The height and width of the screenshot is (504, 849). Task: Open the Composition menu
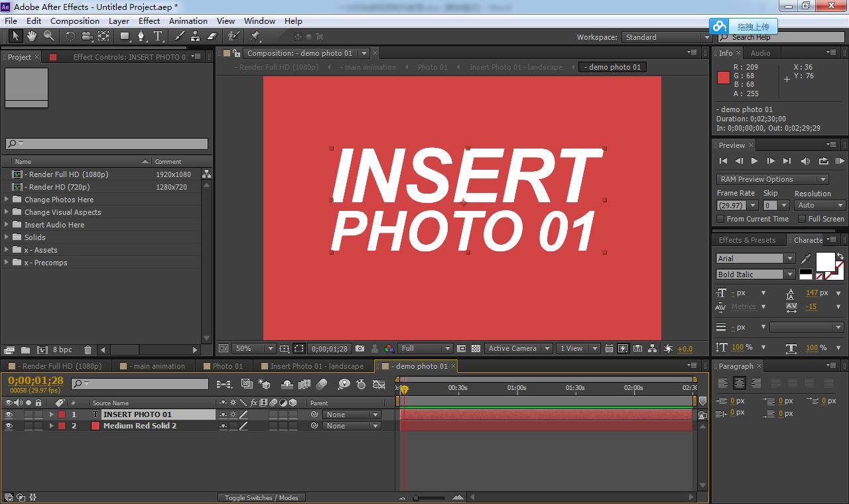click(74, 21)
